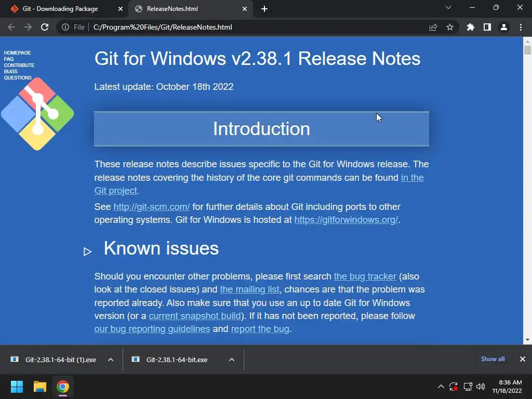Open 'the mailing list' link
532x399 pixels.
click(x=250, y=289)
